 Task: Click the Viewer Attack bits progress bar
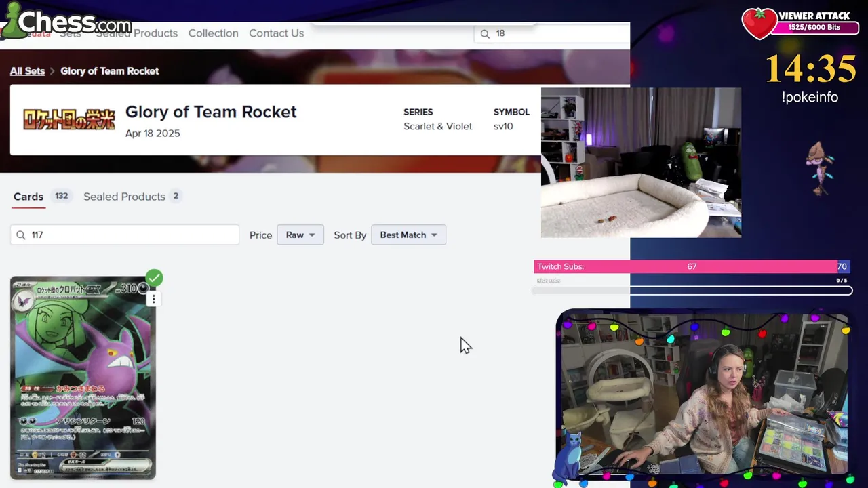click(814, 28)
